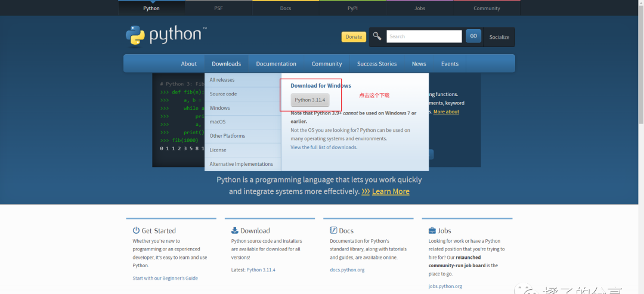Screen dimensions: 644x294
Task: Open the Python top tab
Action: tap(151, 8)
